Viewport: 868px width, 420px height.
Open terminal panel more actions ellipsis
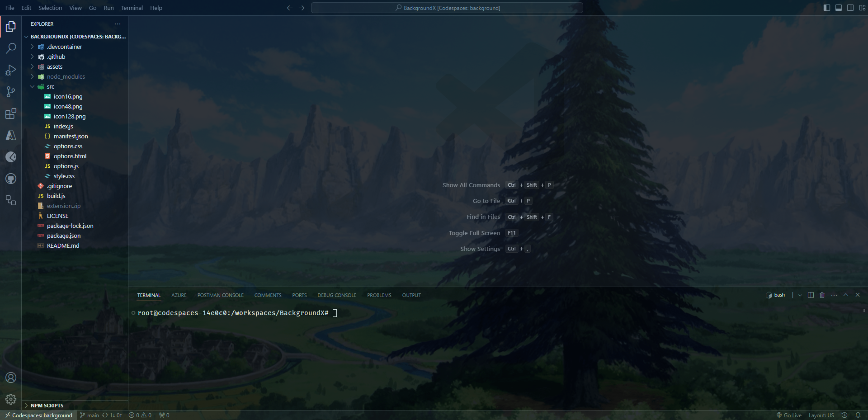834,295
